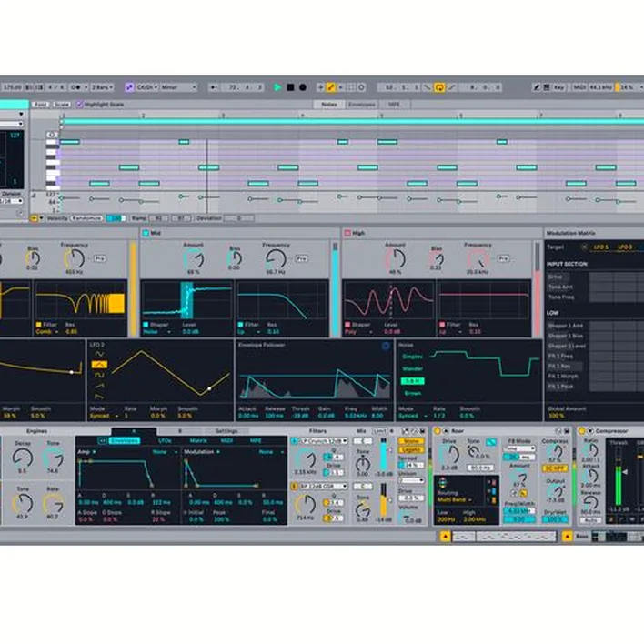Switch to the Envelopes tab in clip view
The width and height of the screenshot is (644, 644).
click(x=361, y=105)
